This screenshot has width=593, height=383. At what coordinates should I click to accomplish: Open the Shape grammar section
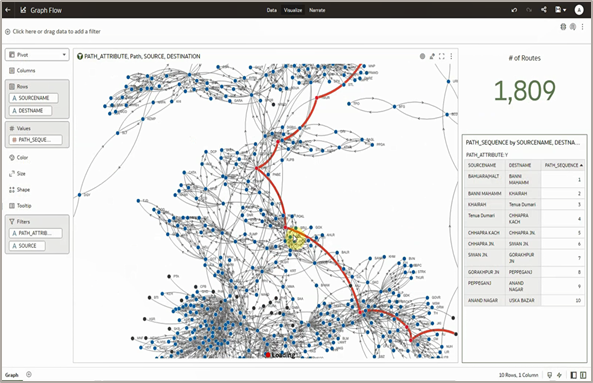click(19, 190)
